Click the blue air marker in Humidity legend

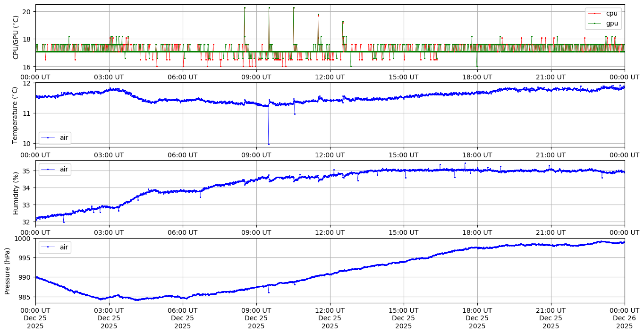[x=48, y=169]
